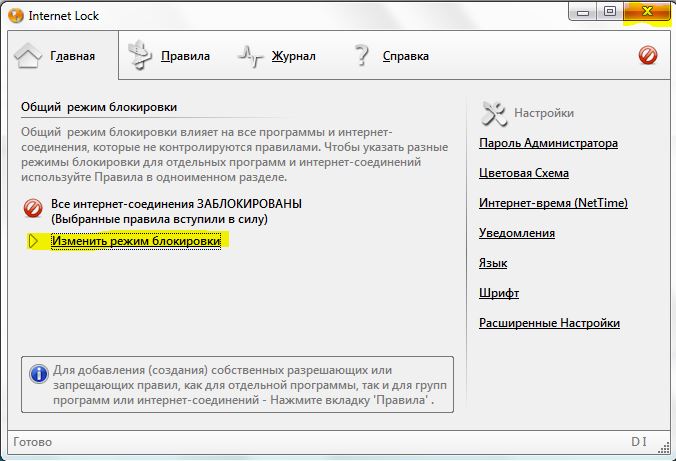Click the Изменить режим блокировки link
Screen dimensions: 676x461
point(135,241)
